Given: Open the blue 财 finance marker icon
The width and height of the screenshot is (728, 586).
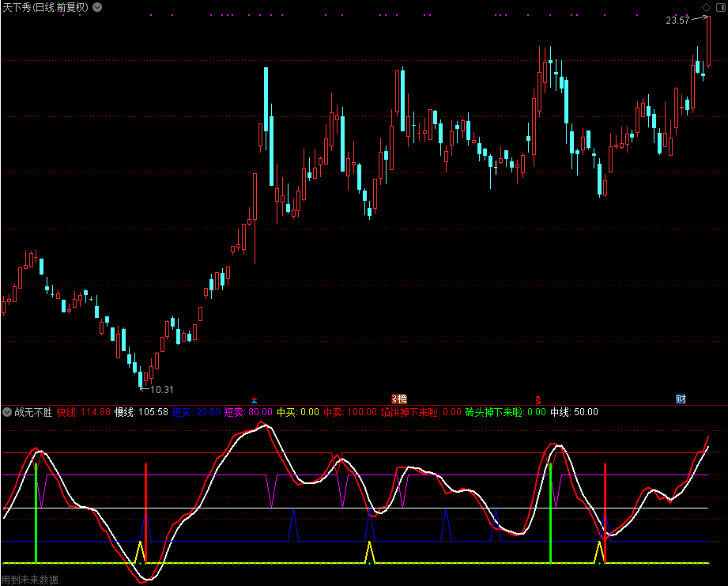Looking at the screenshot, I should 680,398.
